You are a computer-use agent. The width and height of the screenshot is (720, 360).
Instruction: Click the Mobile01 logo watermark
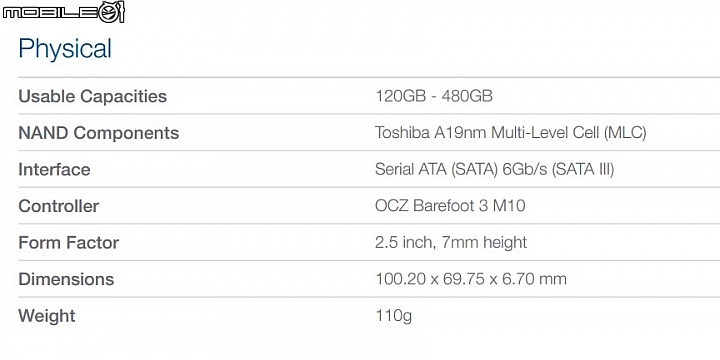63,12
